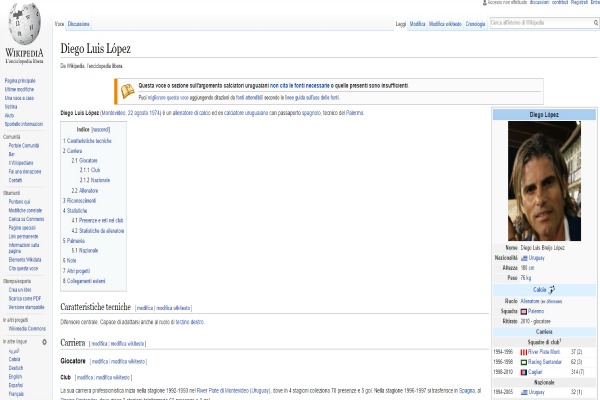Hide the Indice table of contents

click(100, 129)
